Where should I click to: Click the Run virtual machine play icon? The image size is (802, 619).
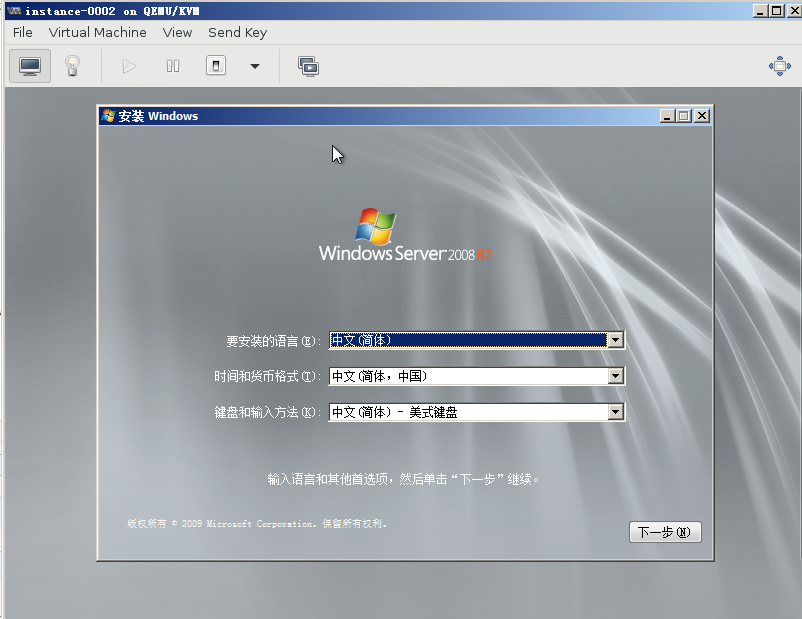(x=129, y=67)
